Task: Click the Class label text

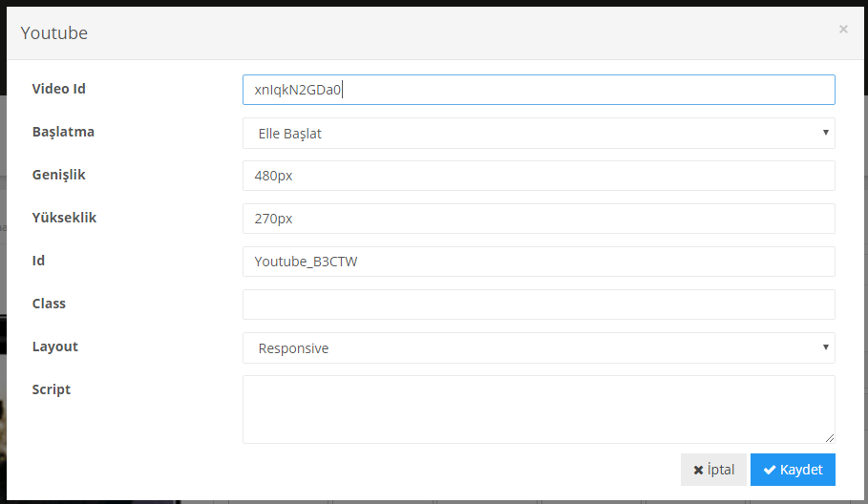Action: 49,304
